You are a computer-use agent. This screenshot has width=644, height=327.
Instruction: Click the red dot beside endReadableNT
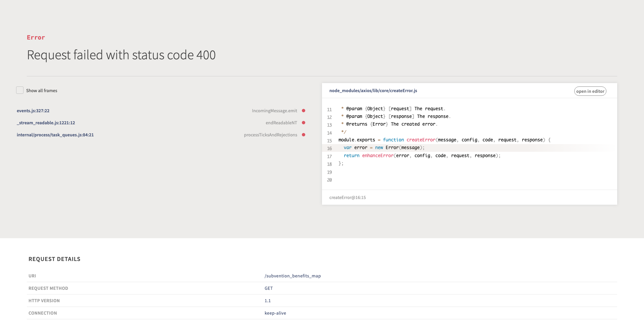(x=304, y=123)
